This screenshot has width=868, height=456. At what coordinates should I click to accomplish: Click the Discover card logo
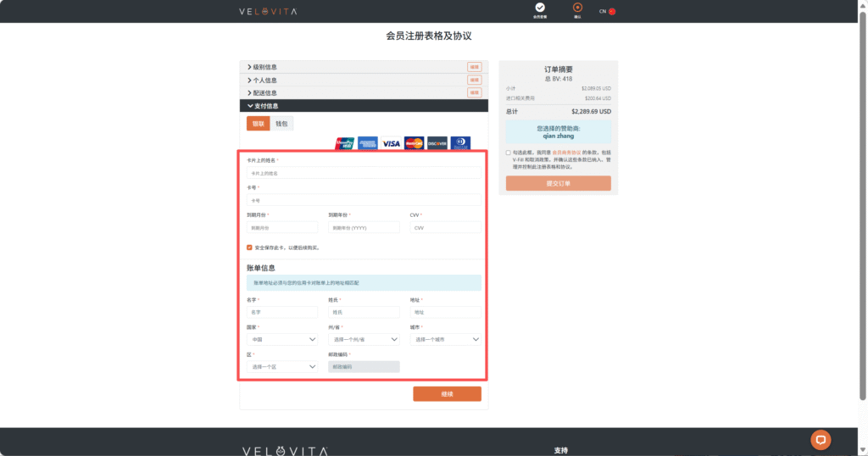point(437,143)
